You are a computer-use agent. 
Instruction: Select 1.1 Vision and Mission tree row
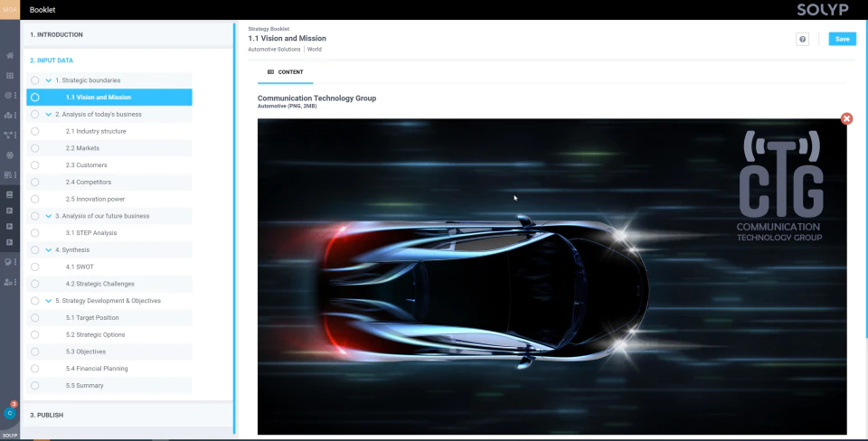coord(109,98)
